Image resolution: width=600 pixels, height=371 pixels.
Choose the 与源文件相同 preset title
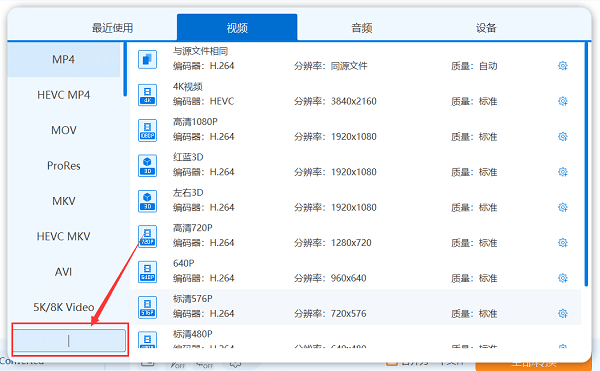[200, 51]
